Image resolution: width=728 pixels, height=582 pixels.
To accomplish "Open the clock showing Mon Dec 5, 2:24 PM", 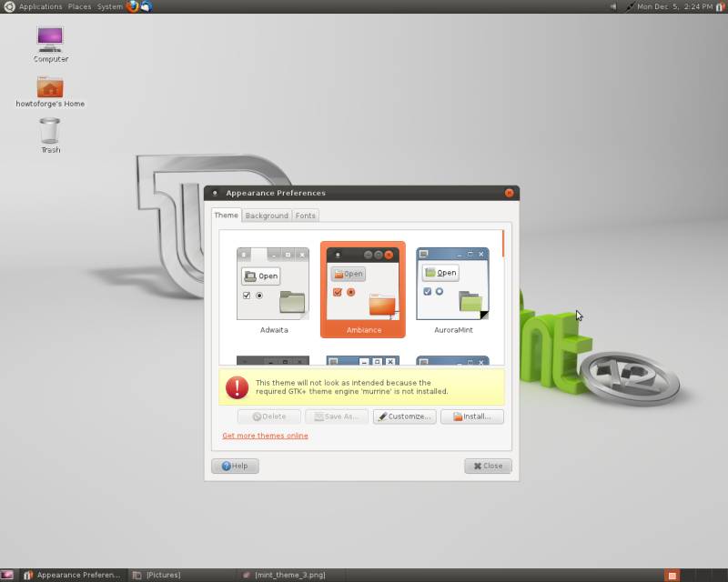I will [674, 6].
